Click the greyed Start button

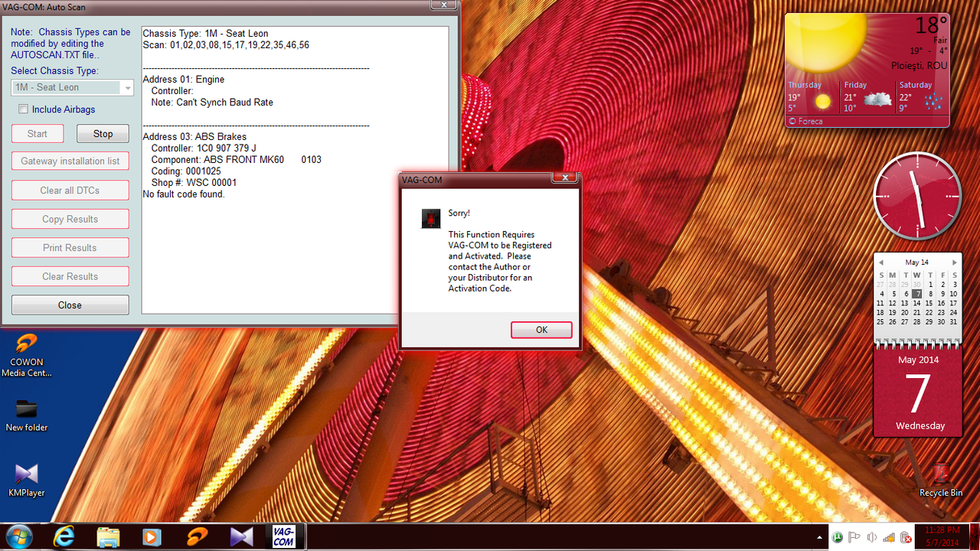37,134
